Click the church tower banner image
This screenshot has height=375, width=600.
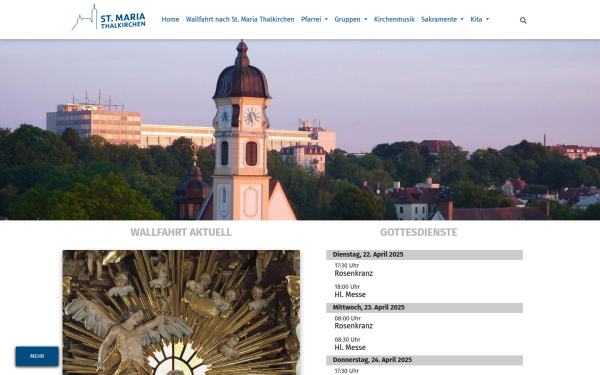(x=300, y=130)
